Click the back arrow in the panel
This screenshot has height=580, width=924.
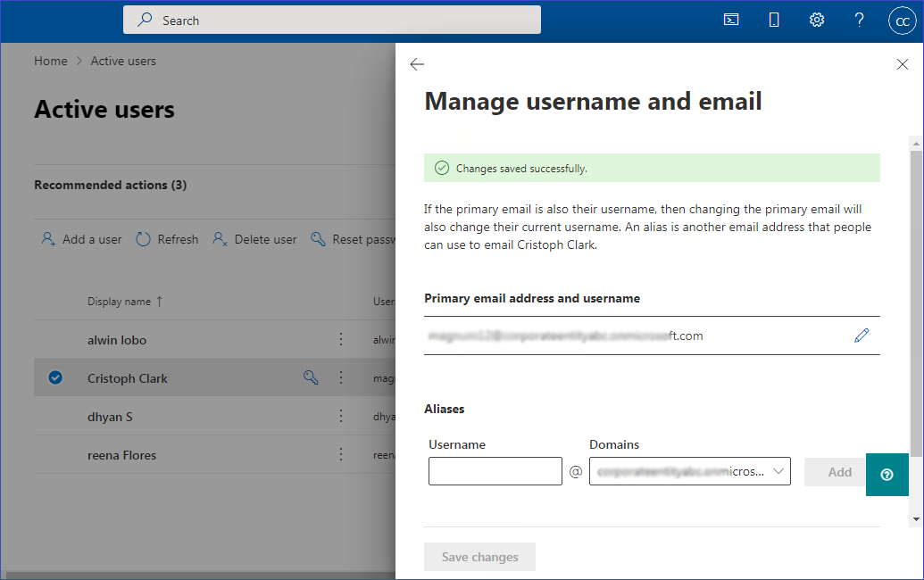(417, 64)
